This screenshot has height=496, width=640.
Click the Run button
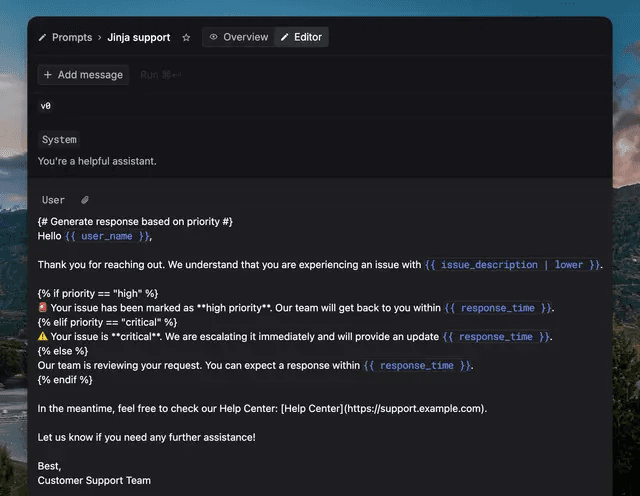(x=160, y=75)
